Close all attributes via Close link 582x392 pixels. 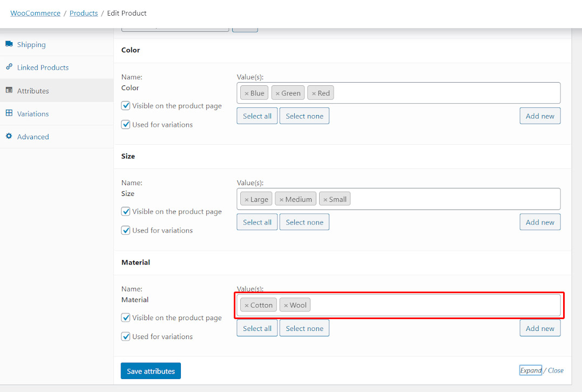coord(556,370)
